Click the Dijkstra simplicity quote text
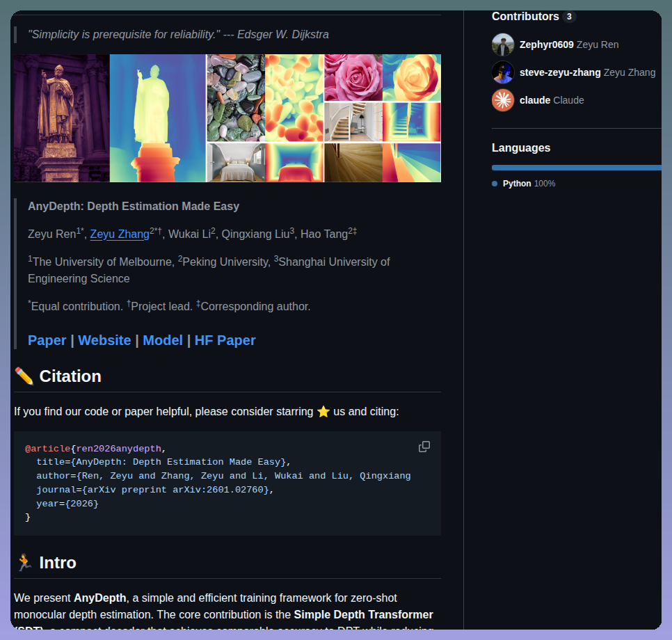Image resolution: width=672 pixels, height=640 pixels. click(x=178, y=34)
